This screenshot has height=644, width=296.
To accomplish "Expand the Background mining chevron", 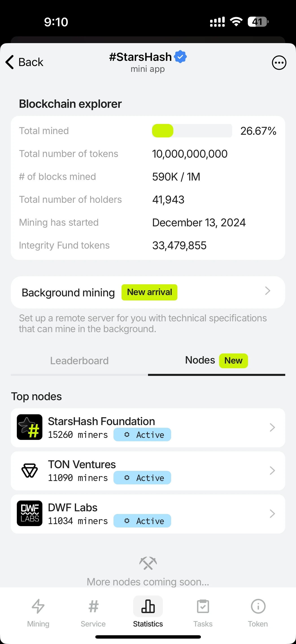I will [268, 291].
